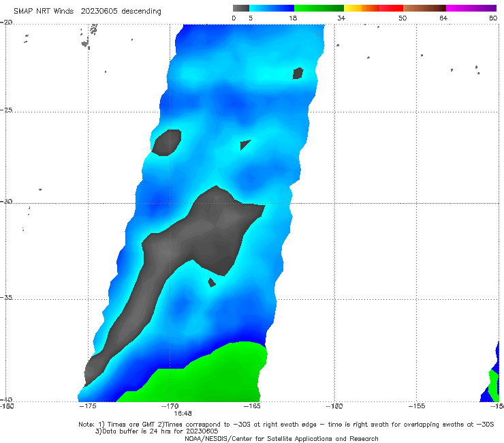Screen dimensions: 504x443
Task: Click the brown segment of the color bar
Action: click(424, 8)
